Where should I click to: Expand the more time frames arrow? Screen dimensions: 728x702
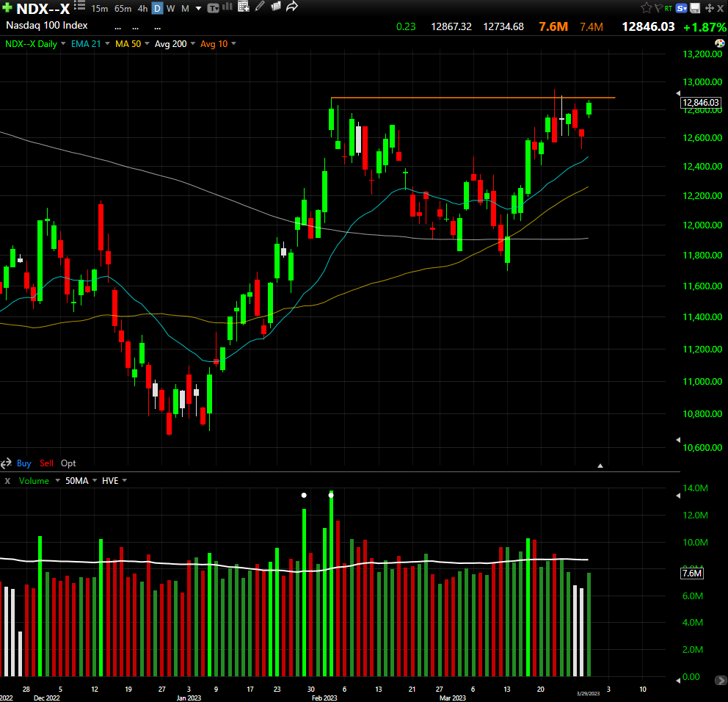pyautogui.click(x=199, y=8)
